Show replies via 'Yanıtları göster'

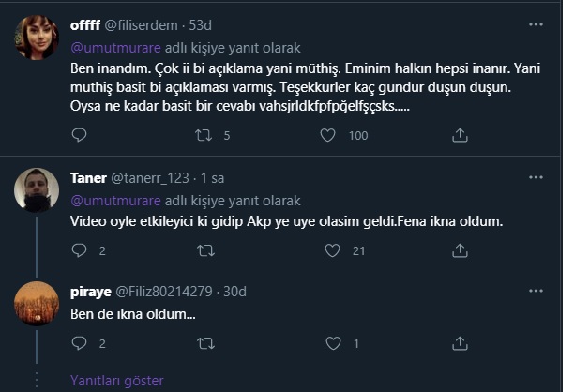click(117, 380)
